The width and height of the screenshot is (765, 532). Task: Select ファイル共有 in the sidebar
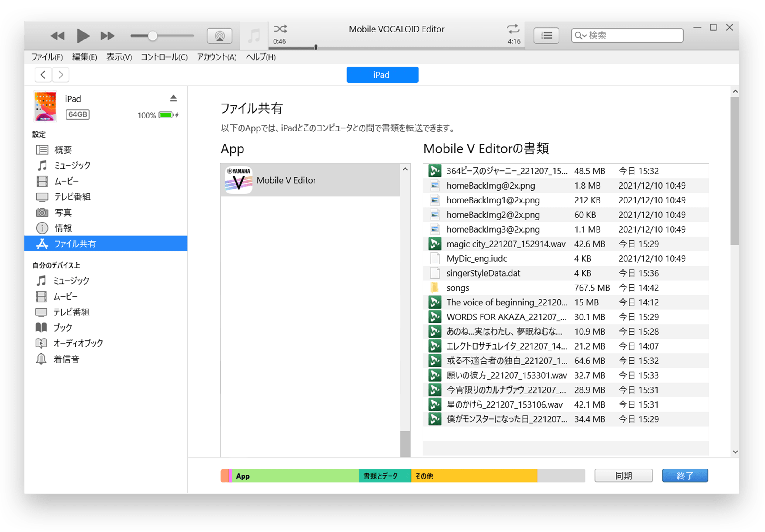[x=106, y=244]
